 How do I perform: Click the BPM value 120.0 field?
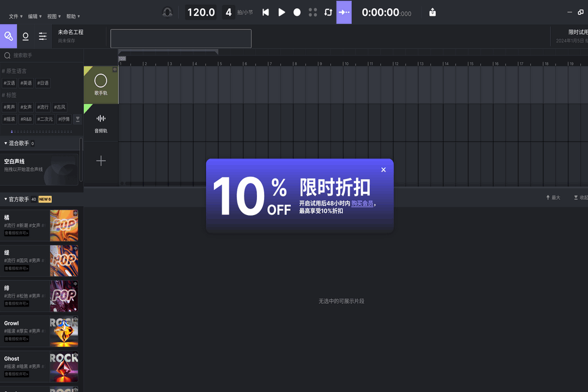[200, 12]
